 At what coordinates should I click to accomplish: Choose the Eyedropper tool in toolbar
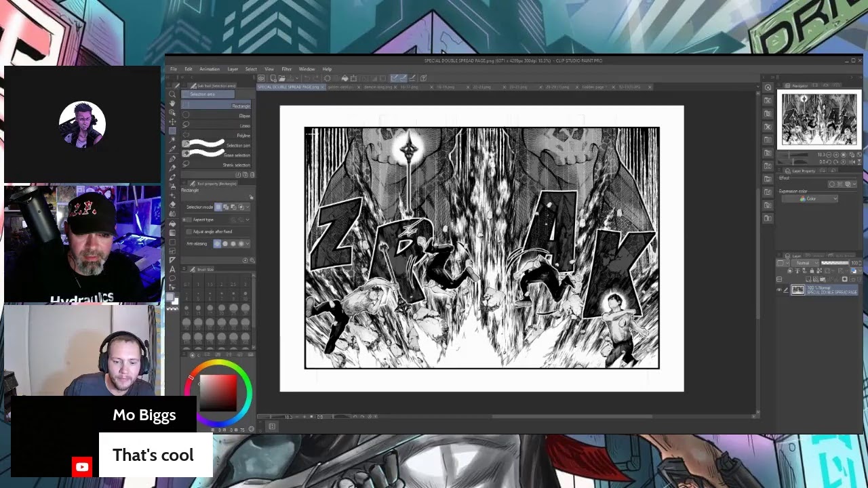[x=172, y=150]
